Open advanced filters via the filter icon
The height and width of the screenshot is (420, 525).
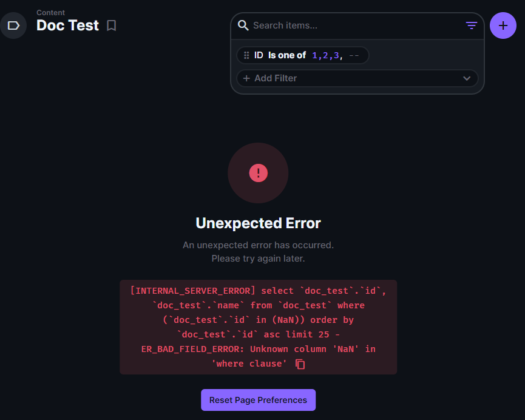[x=471, y=25]
